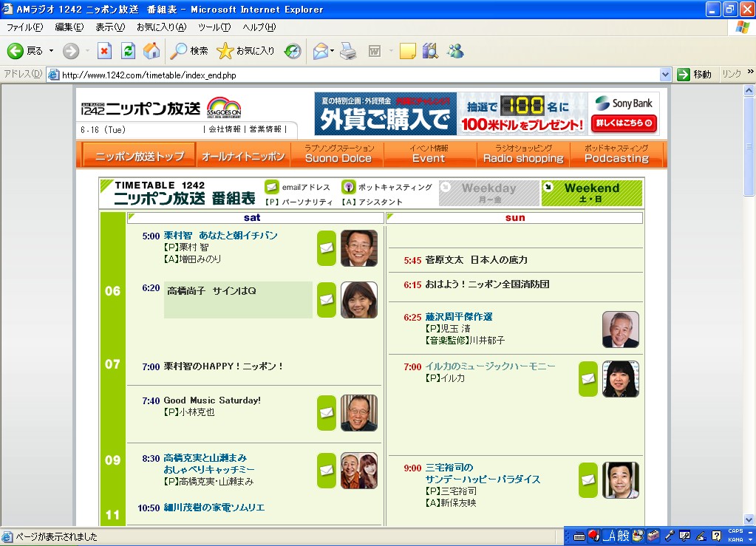Open the Mail toolbar icon
The height and width of the screenshot is (546, 756).
(x=320, y=51)
